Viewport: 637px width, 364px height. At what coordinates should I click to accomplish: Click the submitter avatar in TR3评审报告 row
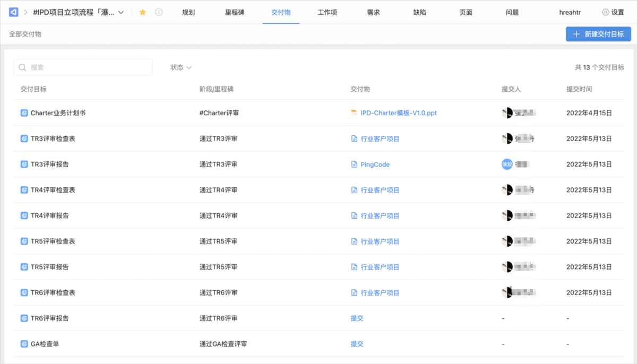507,164
